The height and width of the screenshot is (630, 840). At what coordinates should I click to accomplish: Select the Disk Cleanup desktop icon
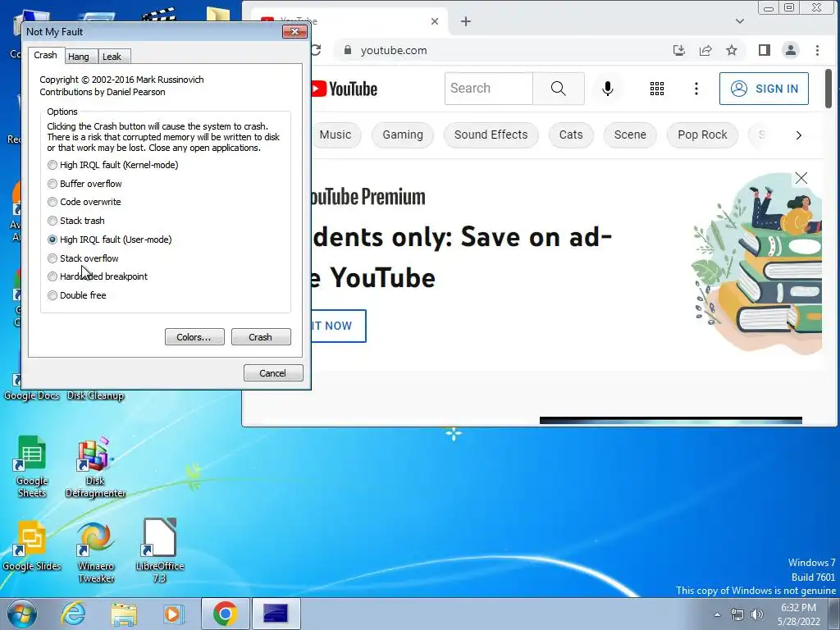pos(95,395)
